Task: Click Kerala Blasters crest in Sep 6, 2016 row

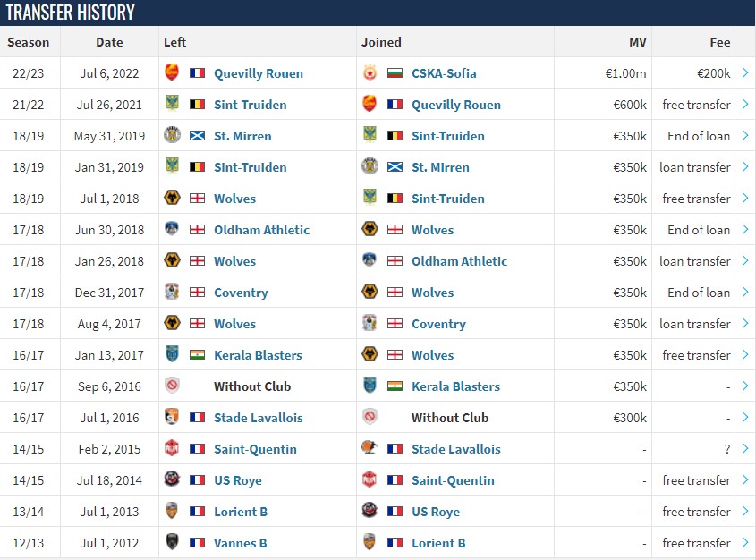Action: [370, 386]
